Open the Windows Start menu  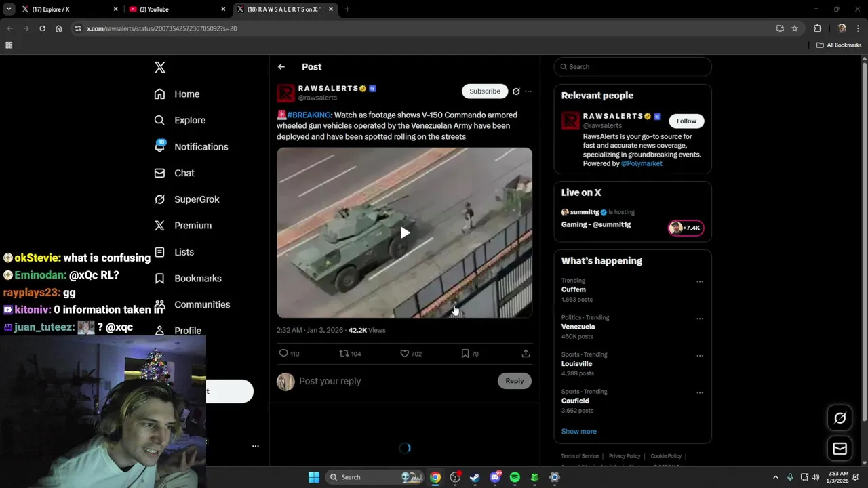[x=314, y=477]
